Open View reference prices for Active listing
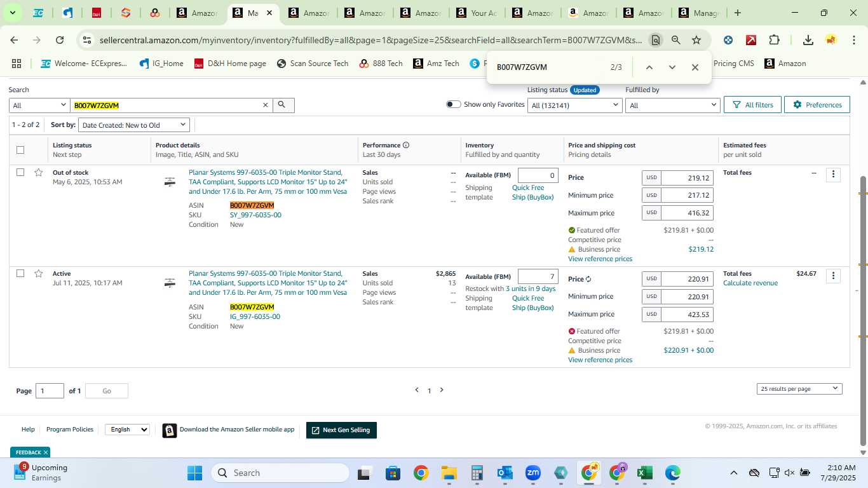This screenshot has height=488, width=868. click(x=600, y=360)
